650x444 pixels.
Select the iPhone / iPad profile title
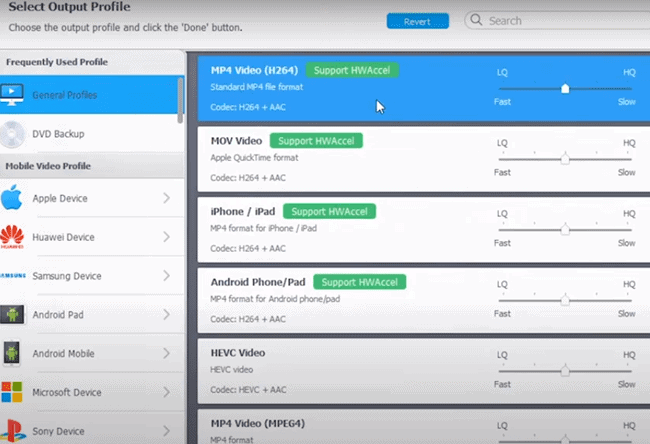click(243, 211)
